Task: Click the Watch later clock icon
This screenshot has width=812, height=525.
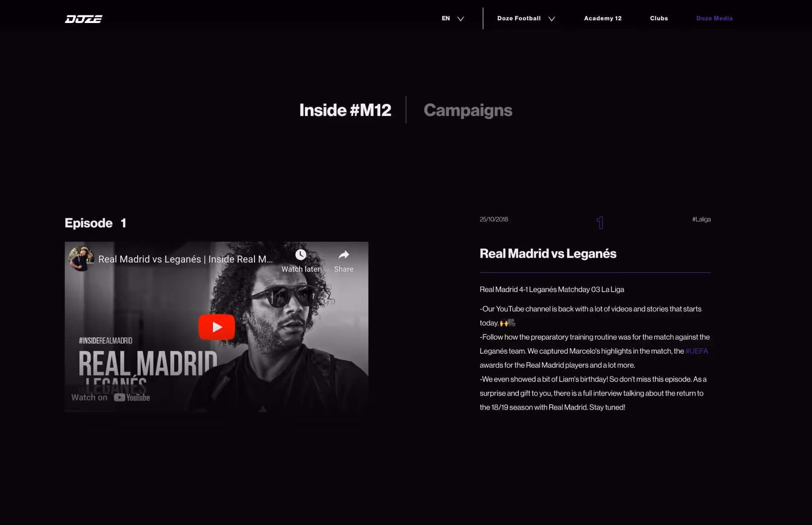Action: click(x=300, y=255)
